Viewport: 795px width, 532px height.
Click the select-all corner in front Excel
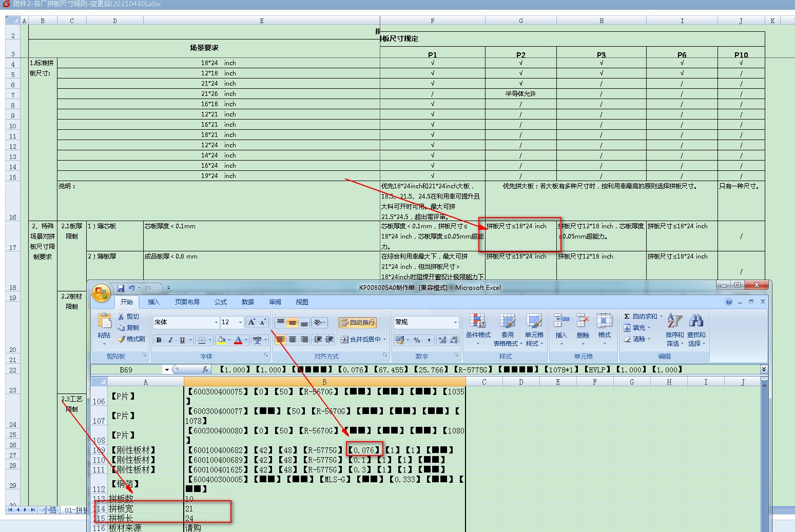pyautogui.click(x=99, y=382)
